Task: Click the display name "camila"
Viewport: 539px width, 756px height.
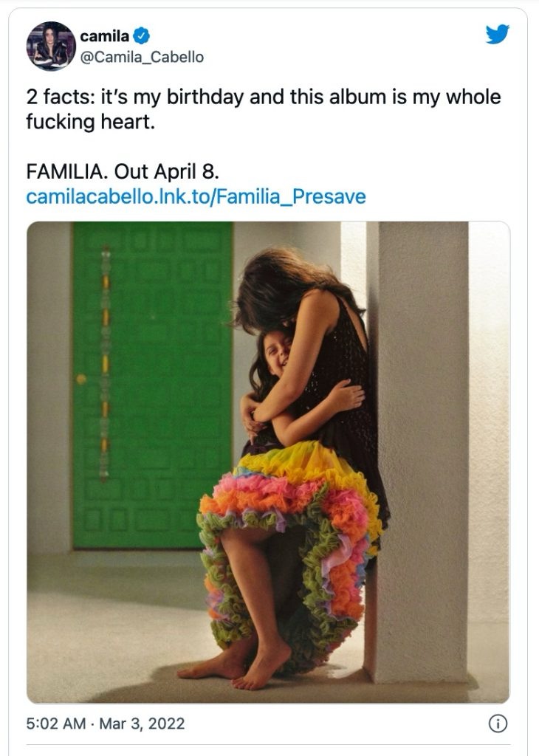Action: pos(105,35)
